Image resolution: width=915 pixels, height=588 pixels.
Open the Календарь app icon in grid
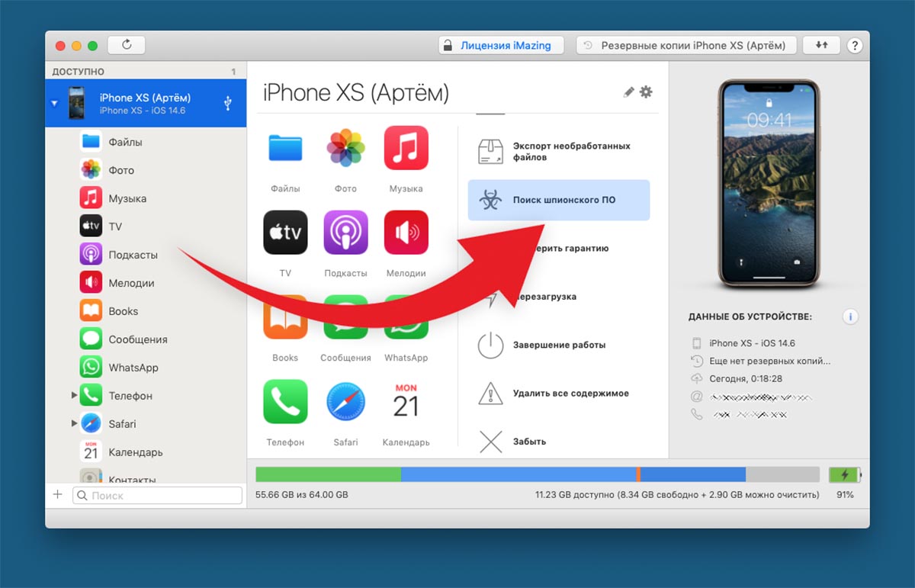click(406, 401)
